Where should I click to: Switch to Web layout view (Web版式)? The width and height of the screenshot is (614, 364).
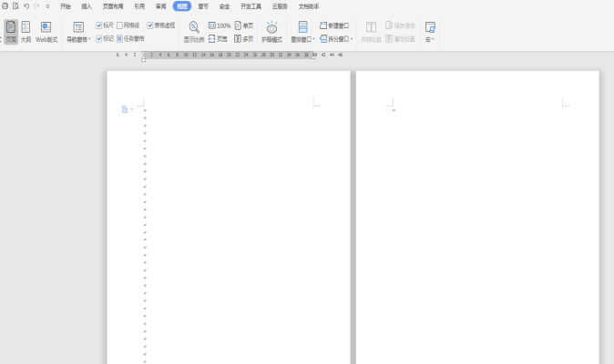tap(46, 32)
